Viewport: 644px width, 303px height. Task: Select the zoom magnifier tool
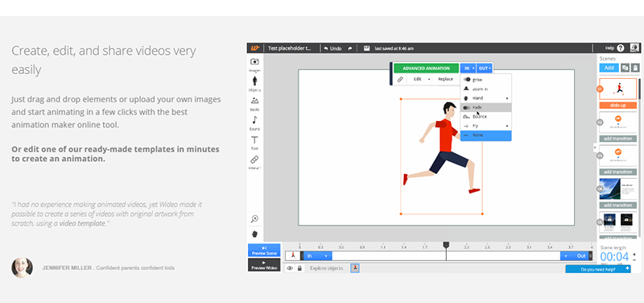254,218
